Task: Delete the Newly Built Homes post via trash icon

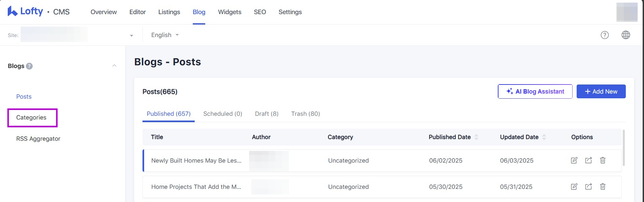Action: pyautogui.click(x=603, y=160)
